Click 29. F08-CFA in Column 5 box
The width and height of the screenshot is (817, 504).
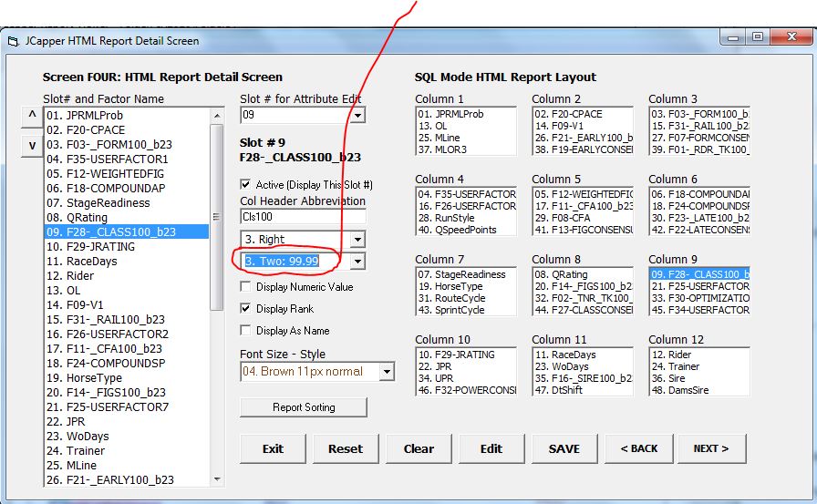583,218
